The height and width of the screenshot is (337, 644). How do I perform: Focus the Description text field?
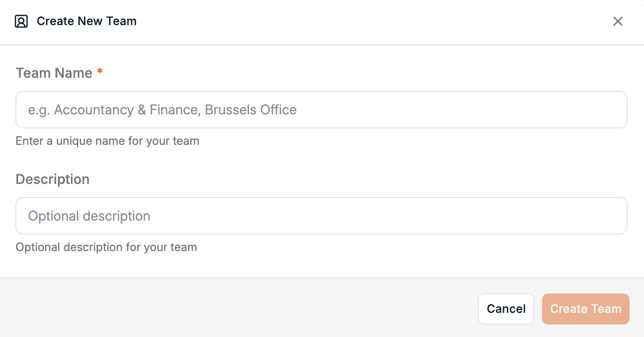pyautogui.click(x=321, y=216)
